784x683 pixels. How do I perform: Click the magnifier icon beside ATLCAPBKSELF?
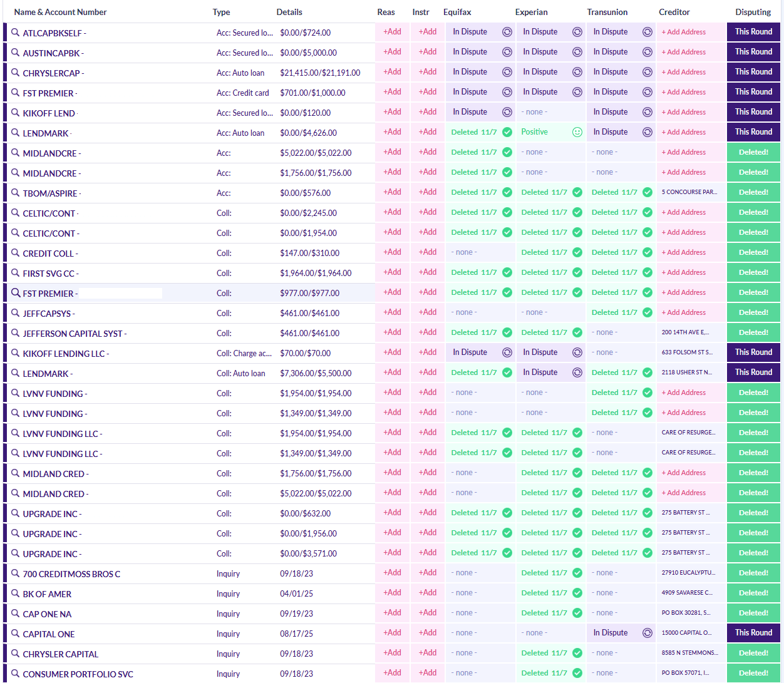15,32
